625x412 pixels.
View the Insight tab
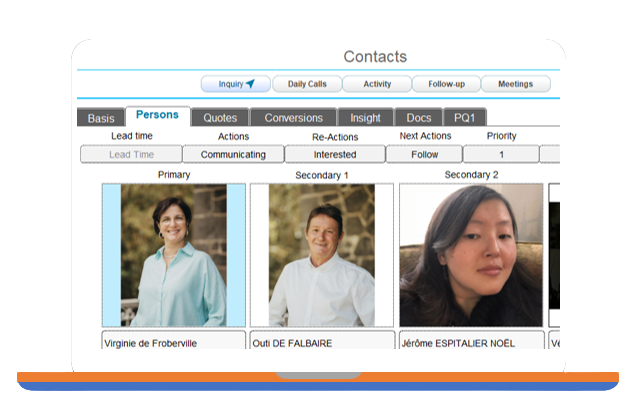click(x=365, y=118)
